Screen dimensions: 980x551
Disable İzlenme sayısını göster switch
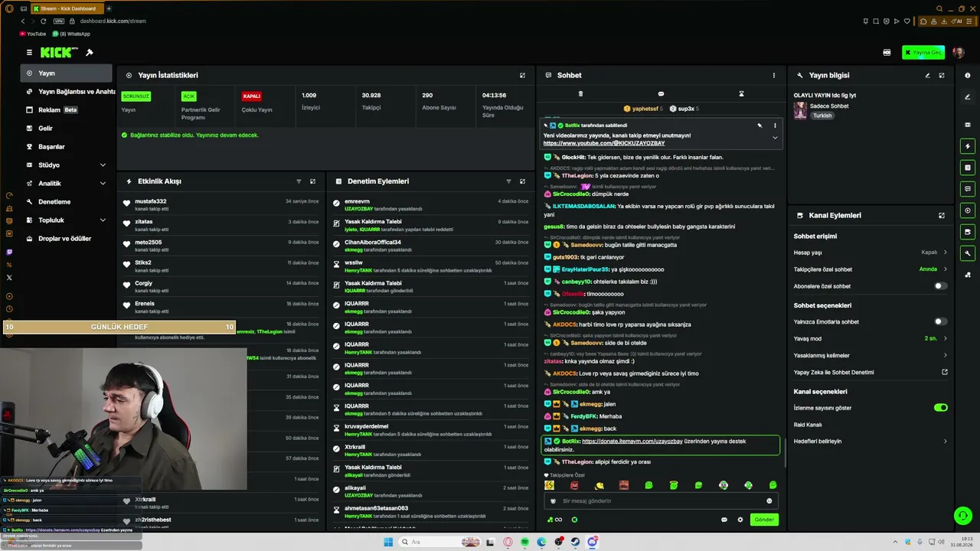click(940, 408)
